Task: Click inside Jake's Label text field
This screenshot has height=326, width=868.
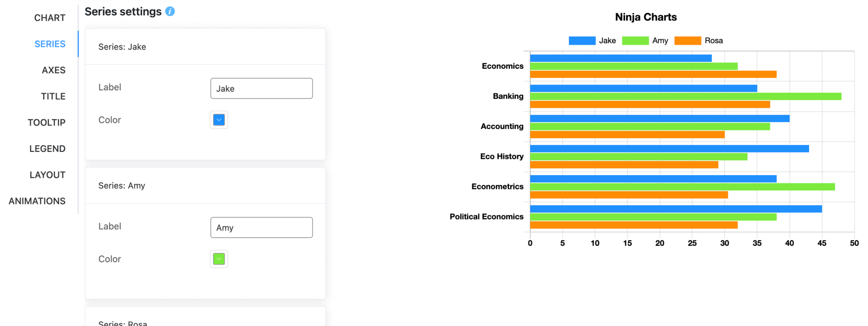Action: (262, 88)
